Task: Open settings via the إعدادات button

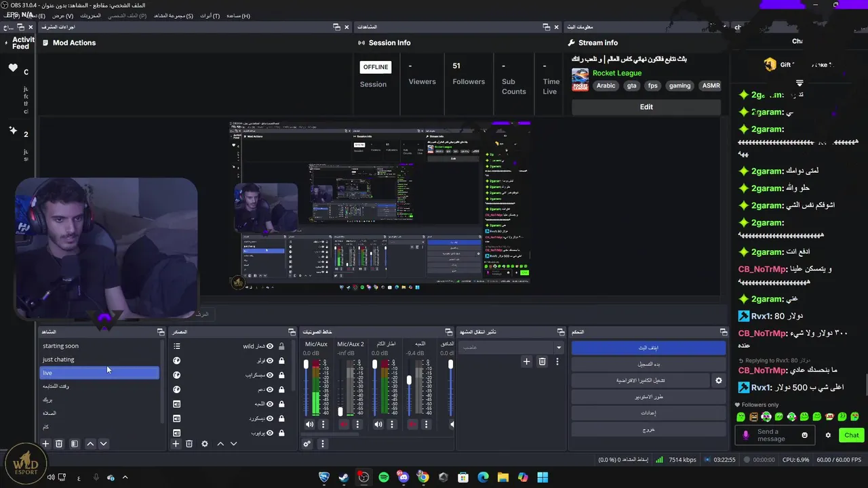Action: (648, 413)
